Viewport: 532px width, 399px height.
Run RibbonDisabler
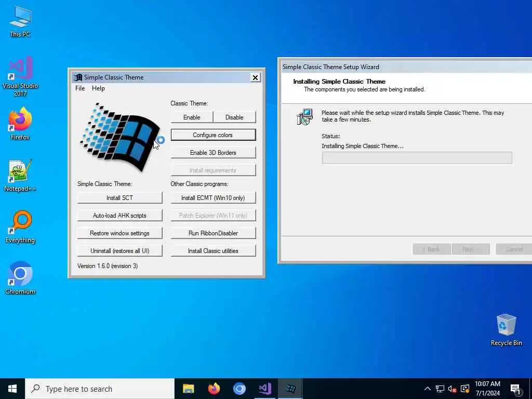(x=213, y=233)
